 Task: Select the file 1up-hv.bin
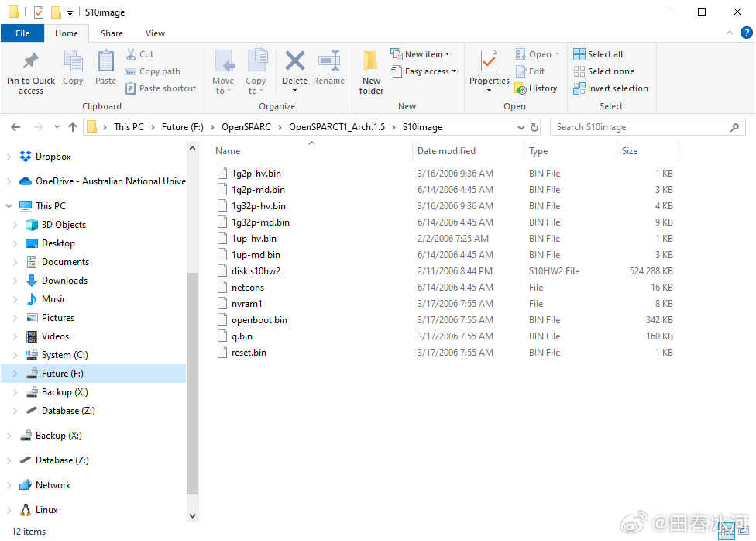(254, 239)
